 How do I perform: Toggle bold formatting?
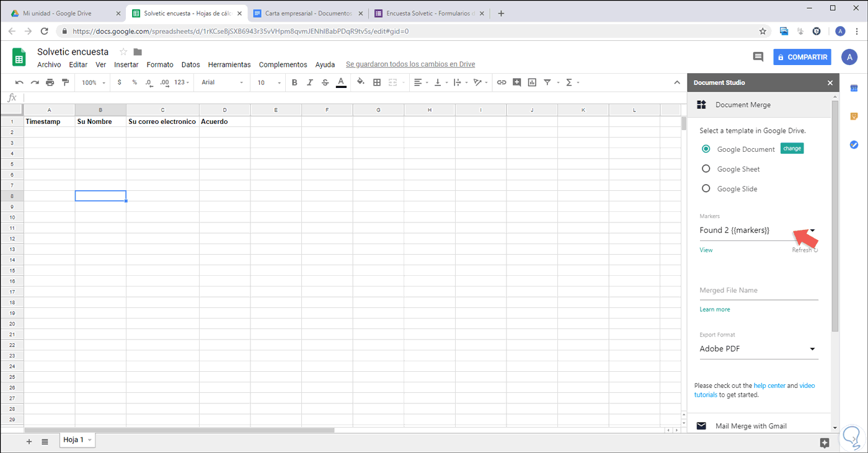[x=294, y=82]
